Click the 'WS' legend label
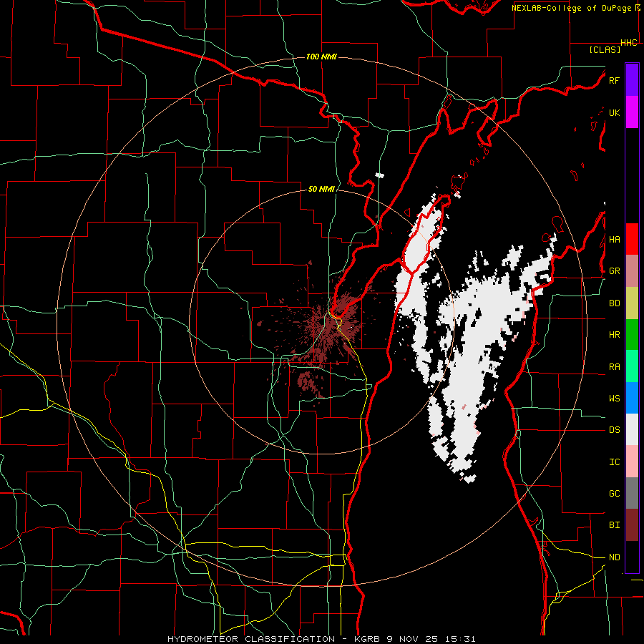 point(614,399)
